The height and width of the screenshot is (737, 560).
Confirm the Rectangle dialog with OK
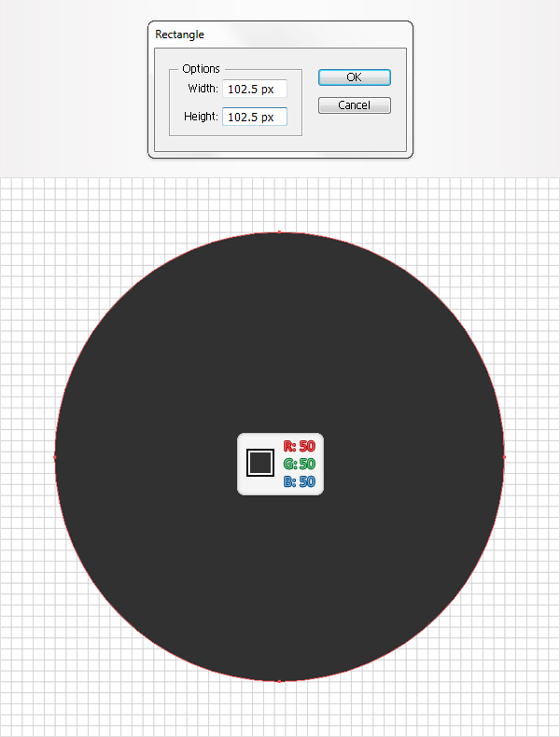(x=355, y=77)
